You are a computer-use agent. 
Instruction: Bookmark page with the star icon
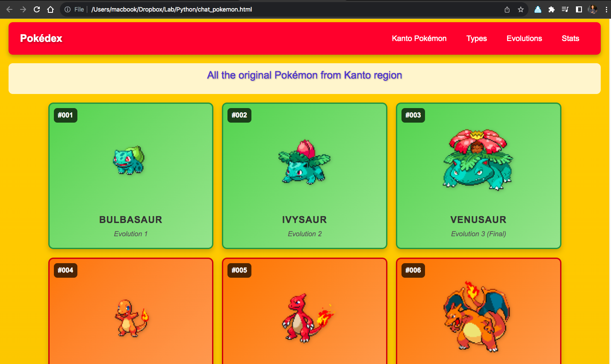click(521, 9)
